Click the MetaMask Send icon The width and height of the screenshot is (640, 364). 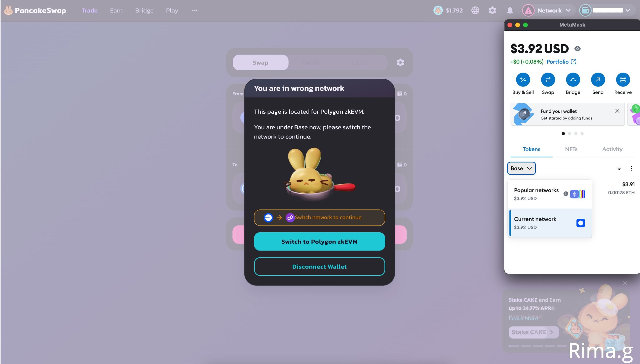point(598,80)
